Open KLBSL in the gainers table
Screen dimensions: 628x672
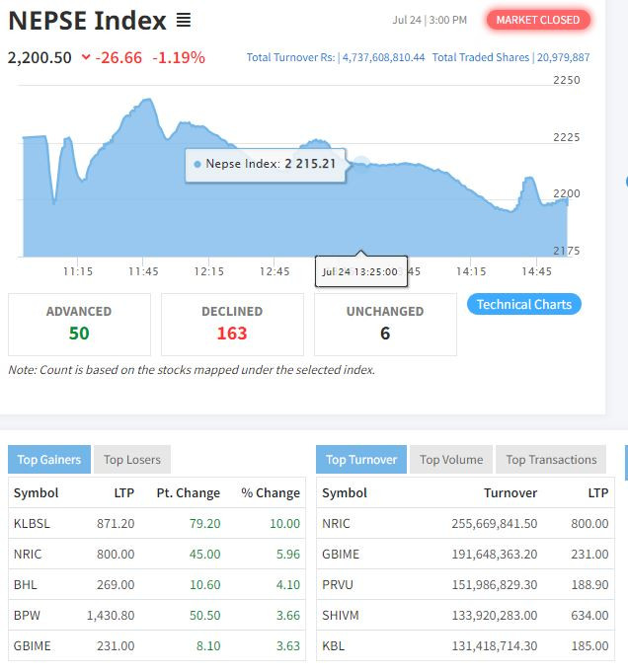pyautogui.click(x=32, y=524)
